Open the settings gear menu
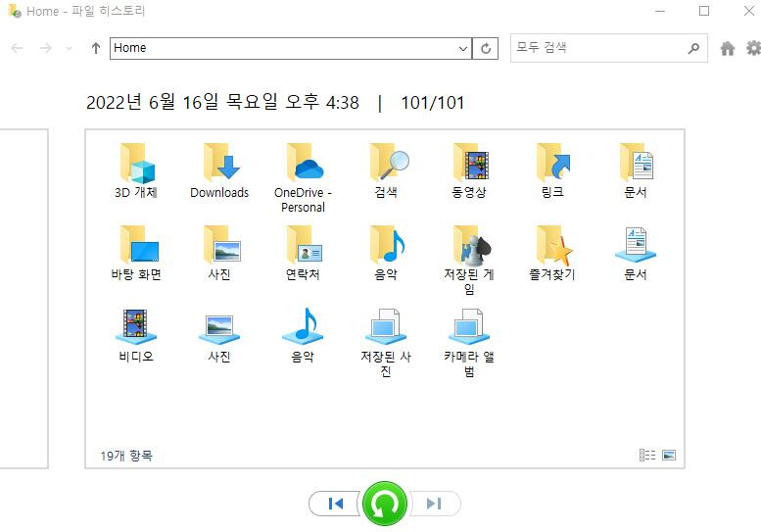The width and height of the screenshot is (761, 532). (x=753, y=48)
